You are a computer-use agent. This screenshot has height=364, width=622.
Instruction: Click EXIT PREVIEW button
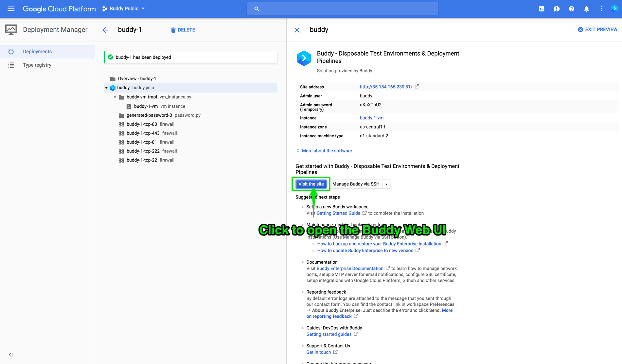point(597,29)
